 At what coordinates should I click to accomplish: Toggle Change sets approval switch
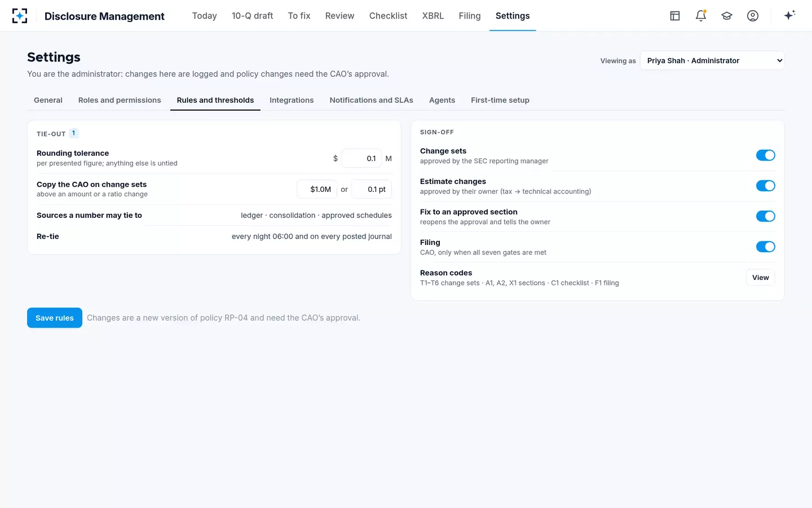[x=765, y=155]
